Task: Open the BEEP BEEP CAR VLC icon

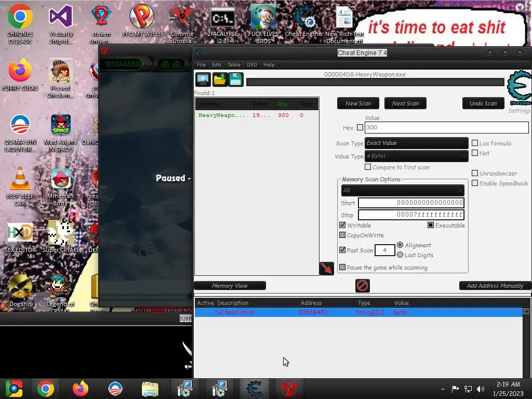Action: coord(20,186)
